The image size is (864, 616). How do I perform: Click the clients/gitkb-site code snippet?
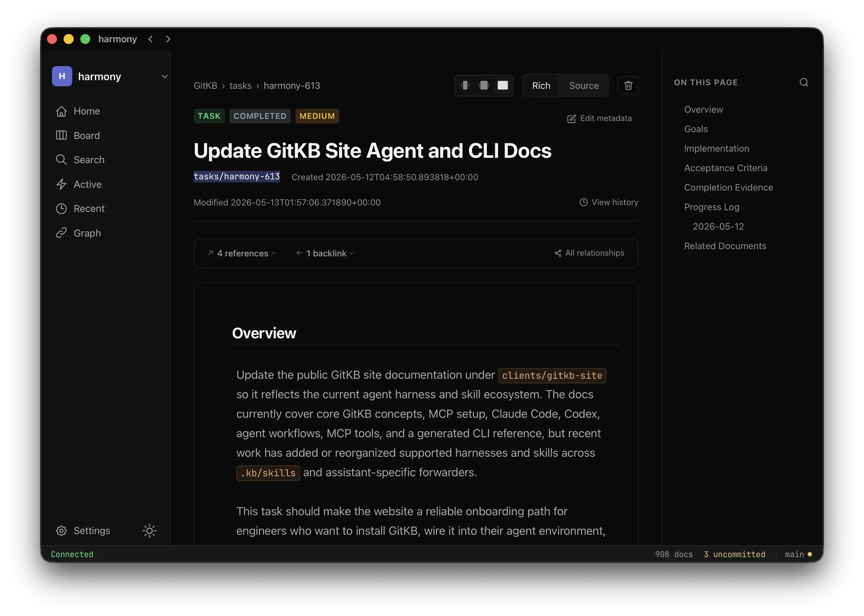[x=552, y=376]
